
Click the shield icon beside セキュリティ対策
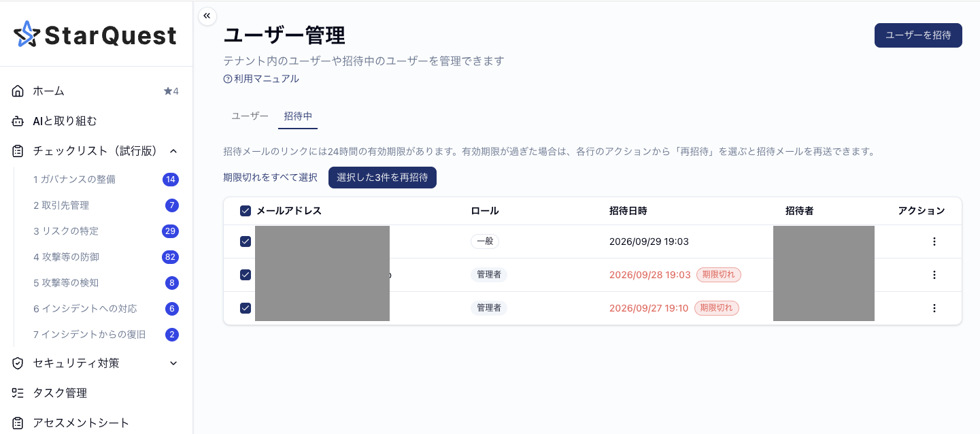pyautogui.click(x=18, y=363)
